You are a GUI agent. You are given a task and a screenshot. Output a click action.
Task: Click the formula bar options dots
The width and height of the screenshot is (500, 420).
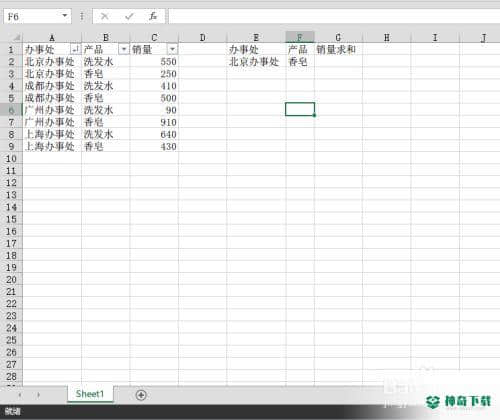tap(82, 16)
